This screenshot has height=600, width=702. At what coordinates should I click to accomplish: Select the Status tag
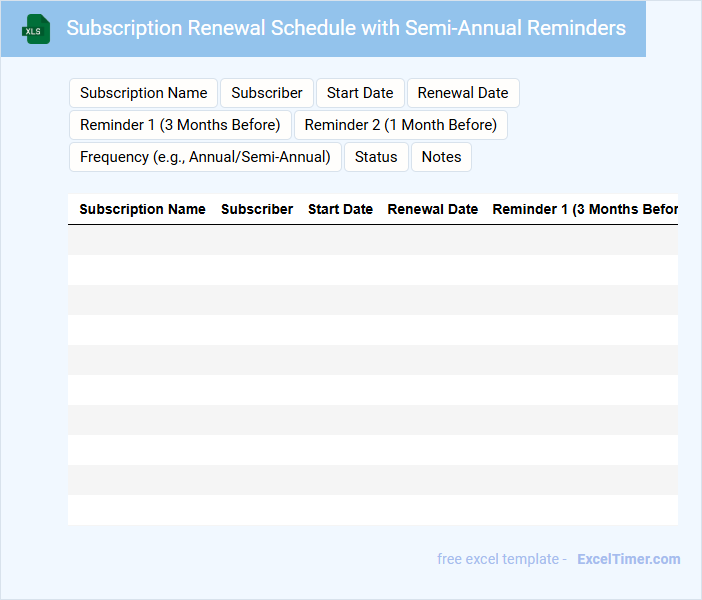(376, 157)
